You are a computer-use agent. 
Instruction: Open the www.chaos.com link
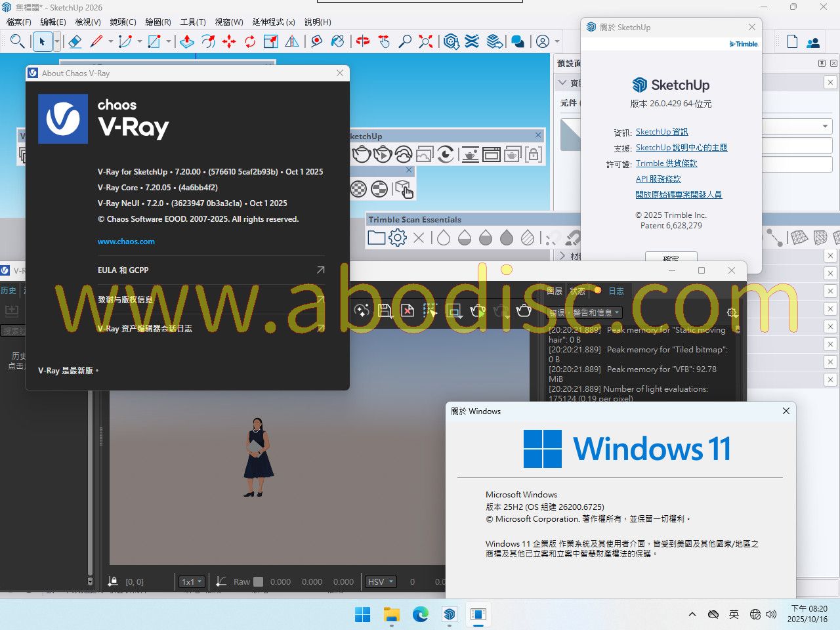pyautogui.click(x=126, y=241)
